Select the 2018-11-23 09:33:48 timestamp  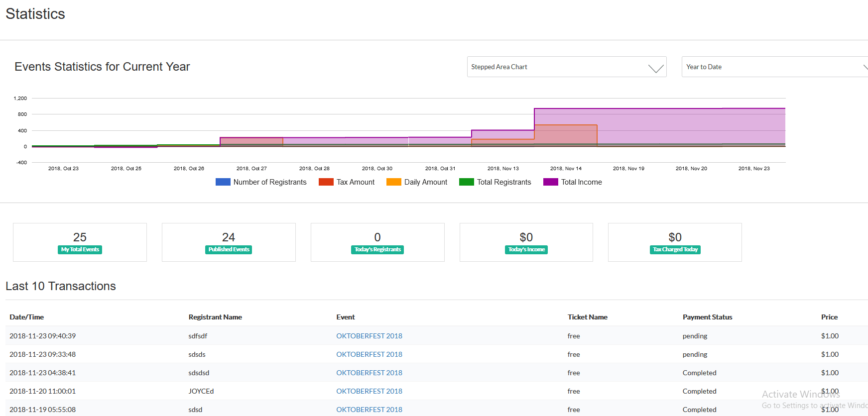pyautogui.click(x=43, y=354)
